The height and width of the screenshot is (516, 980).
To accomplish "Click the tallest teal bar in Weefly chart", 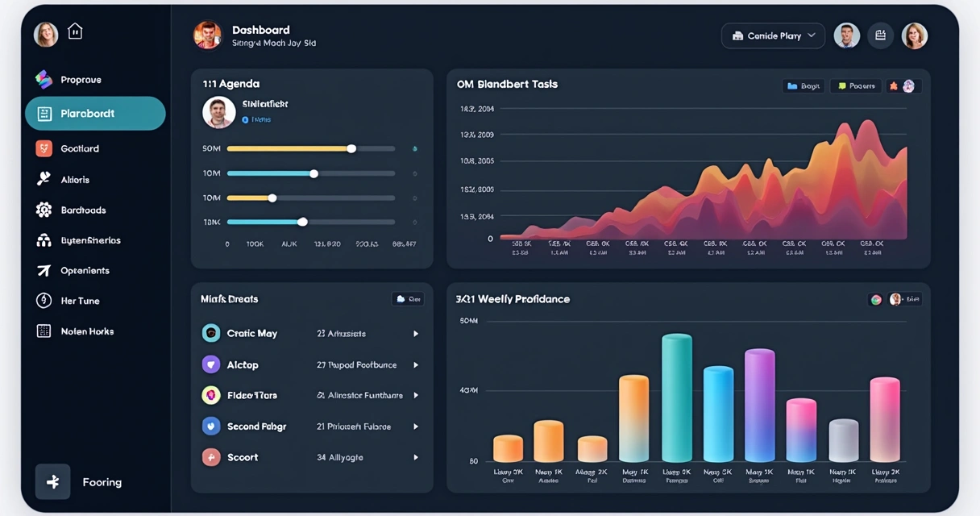I will (677, 397).
